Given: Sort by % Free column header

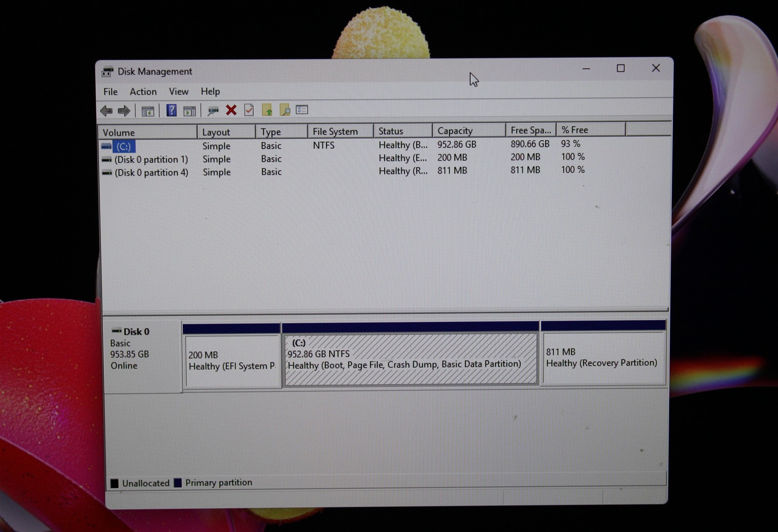Looking at the screenshot, I should (x=590, y=130).
